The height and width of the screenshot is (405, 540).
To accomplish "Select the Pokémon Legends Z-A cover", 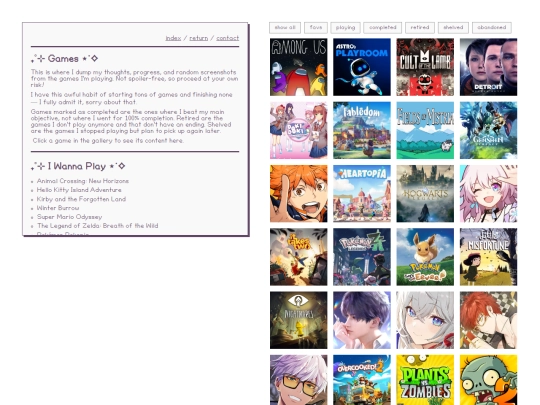I will pyautogui.click(x=362, y=257).
